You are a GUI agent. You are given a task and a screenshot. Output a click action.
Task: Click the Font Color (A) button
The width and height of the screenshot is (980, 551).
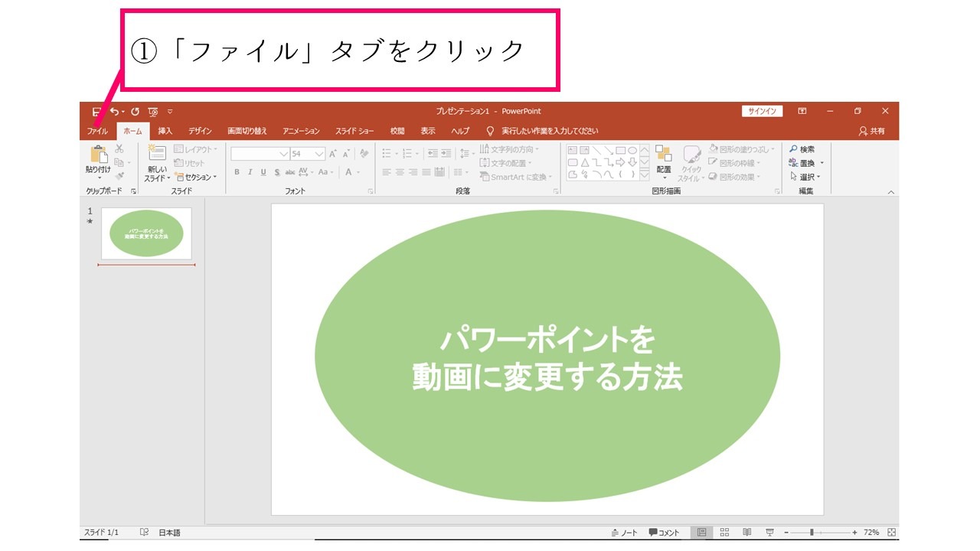pyautogui.click(x=348, y=172)
